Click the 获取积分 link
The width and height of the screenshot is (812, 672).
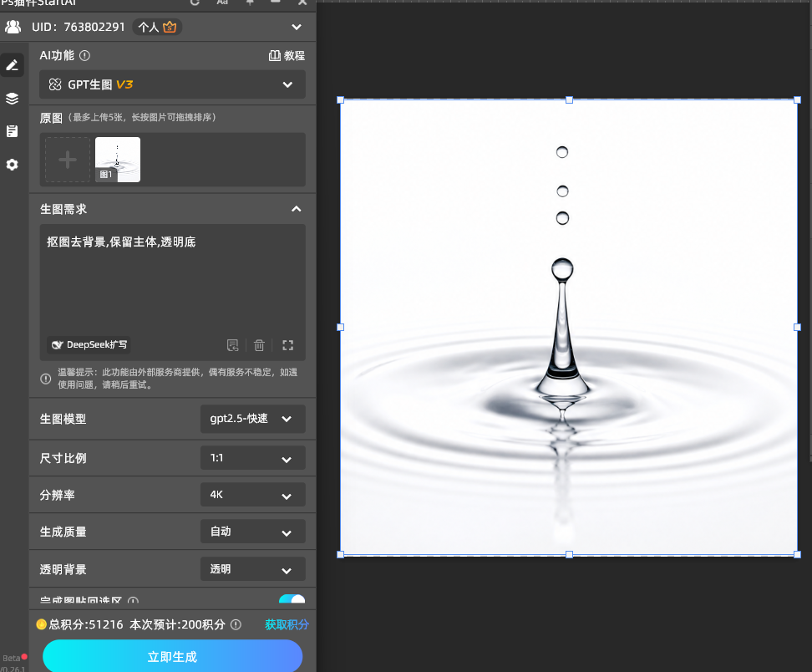[x=287, y=625]
